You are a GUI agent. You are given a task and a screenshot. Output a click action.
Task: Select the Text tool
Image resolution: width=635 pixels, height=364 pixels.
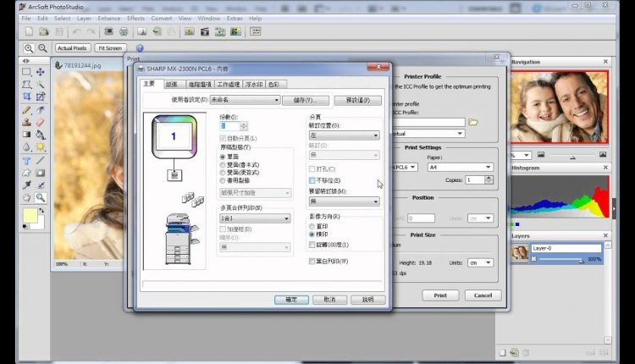(x=26, y=160)
